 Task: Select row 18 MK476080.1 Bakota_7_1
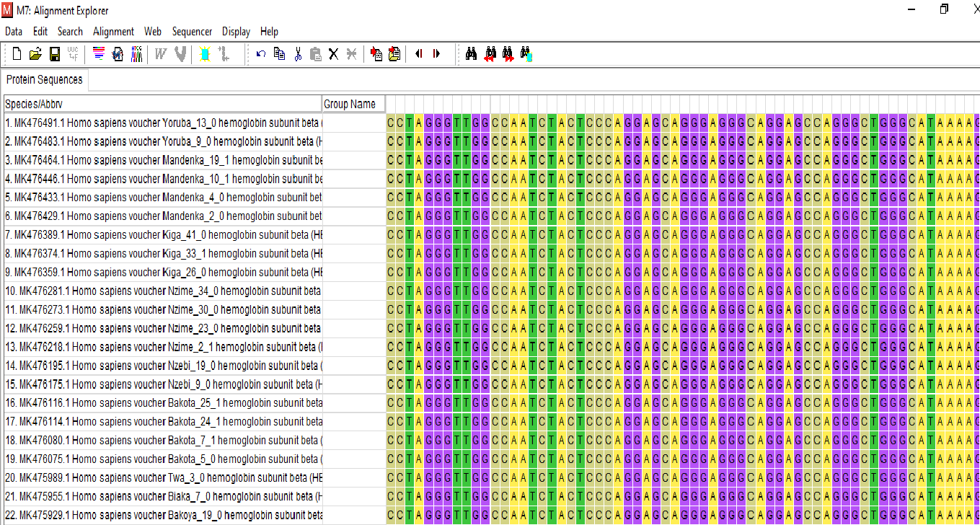coord(163,441)
